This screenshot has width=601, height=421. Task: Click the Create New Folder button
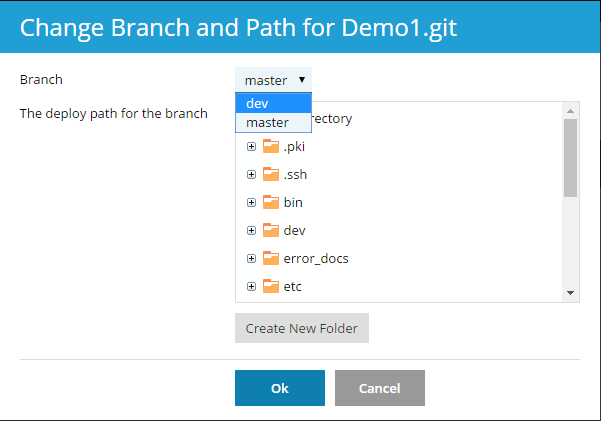coord(301,328)
